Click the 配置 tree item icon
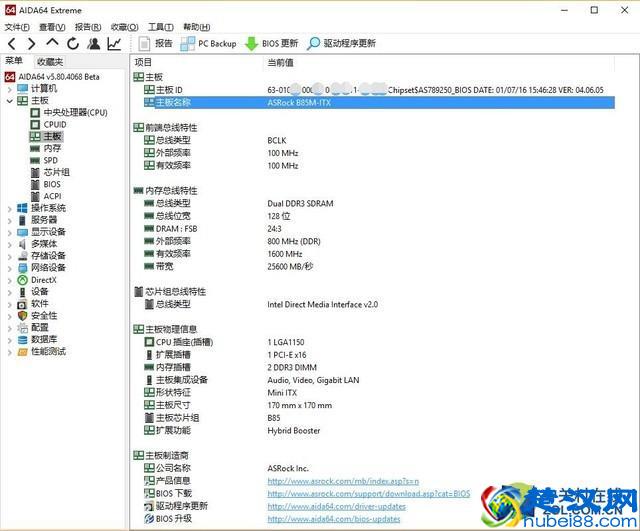This screenshot has height=531, width=640. 22,328
